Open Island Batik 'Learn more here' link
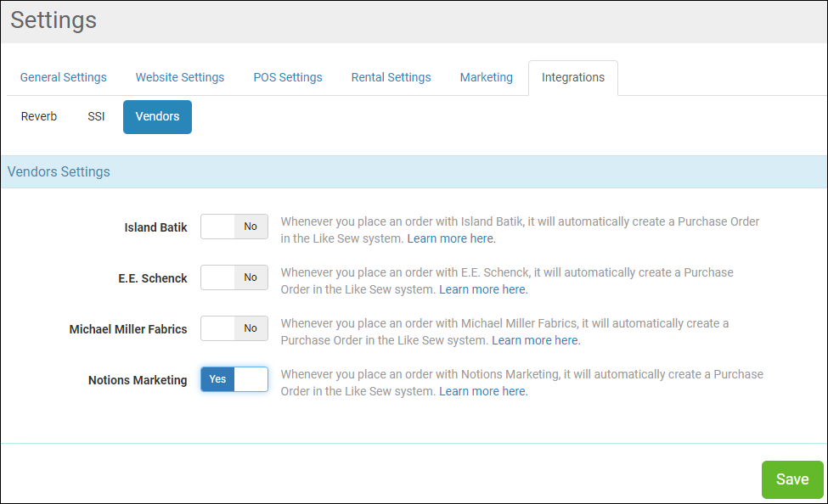The width and height of the screenshot is (828, 504). tap(452, 238)
